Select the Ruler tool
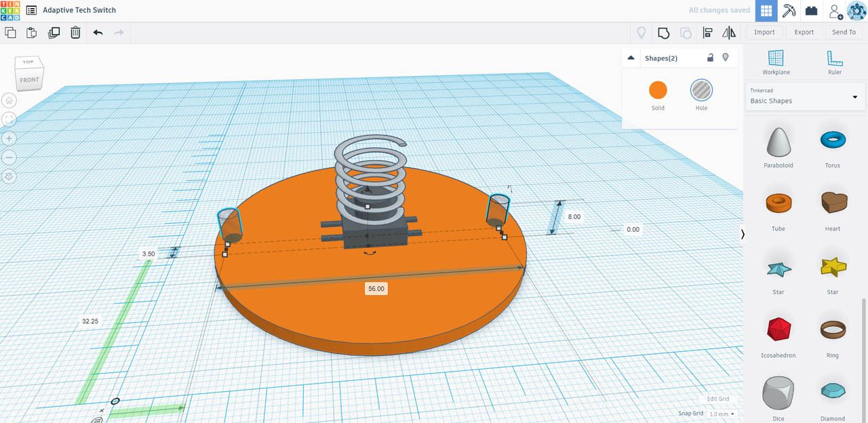The height and width of the screenshot is (423, 868). coord(834,62)
